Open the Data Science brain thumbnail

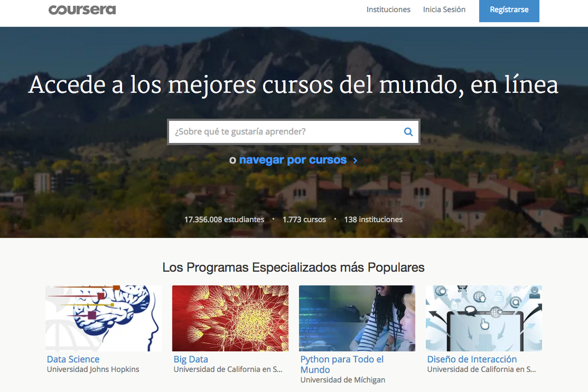pyautogui.click(x=103, y=318)
